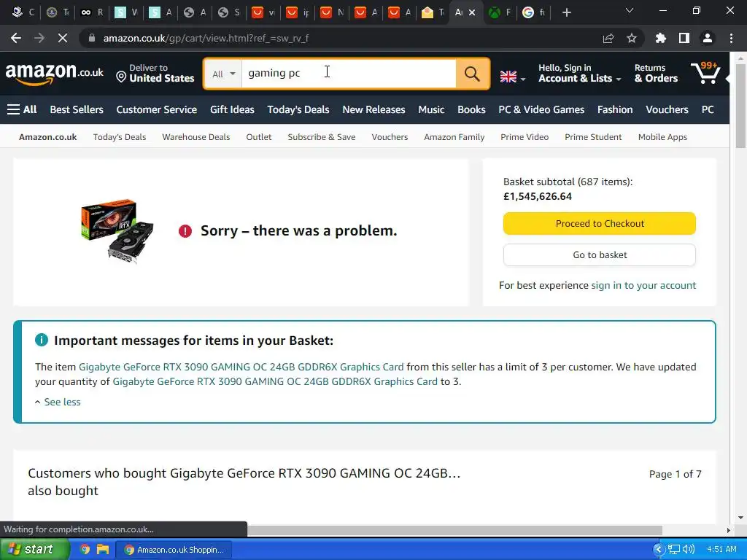Click Amazon Family link

(x=454, y=137)
